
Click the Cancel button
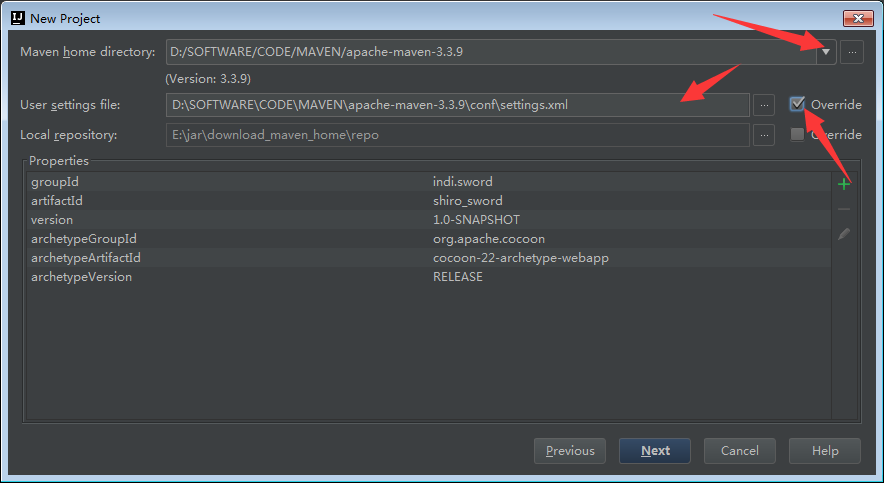click(740, 451)
